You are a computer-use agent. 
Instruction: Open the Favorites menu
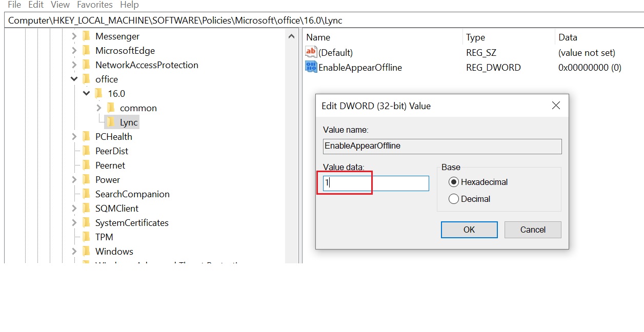click(94, 5)
